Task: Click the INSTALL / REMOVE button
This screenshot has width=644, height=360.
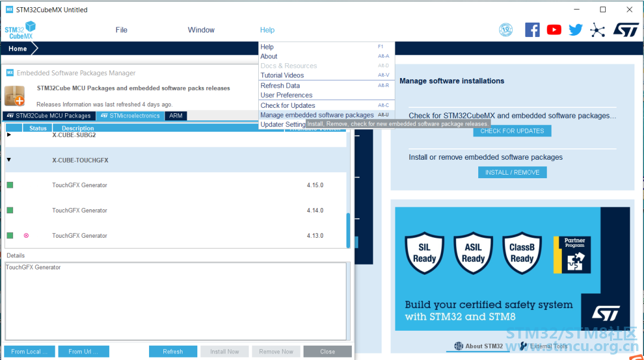Action: point(512,172)
